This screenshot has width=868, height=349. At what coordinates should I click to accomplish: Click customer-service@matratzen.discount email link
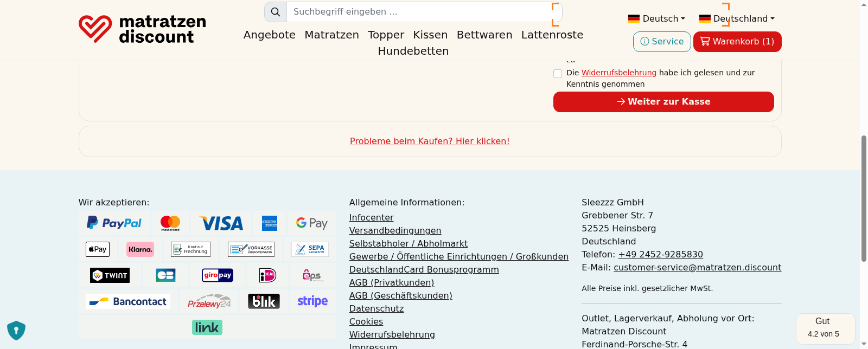pyautogui.click(x=698, y=267)
